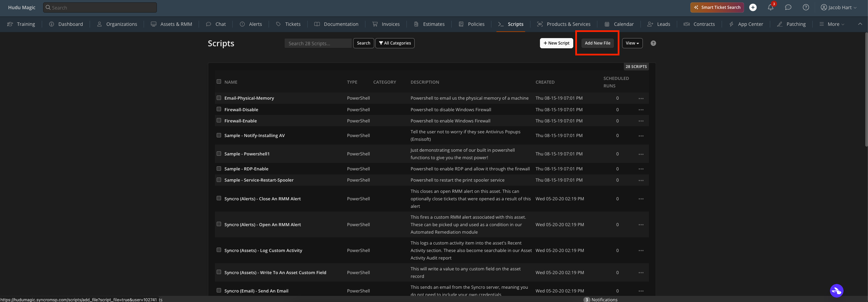Image resolution: width=868 pixels, height=302 pixels.
Task: Click the Scripts page help icon
Action: click(653, 43)
